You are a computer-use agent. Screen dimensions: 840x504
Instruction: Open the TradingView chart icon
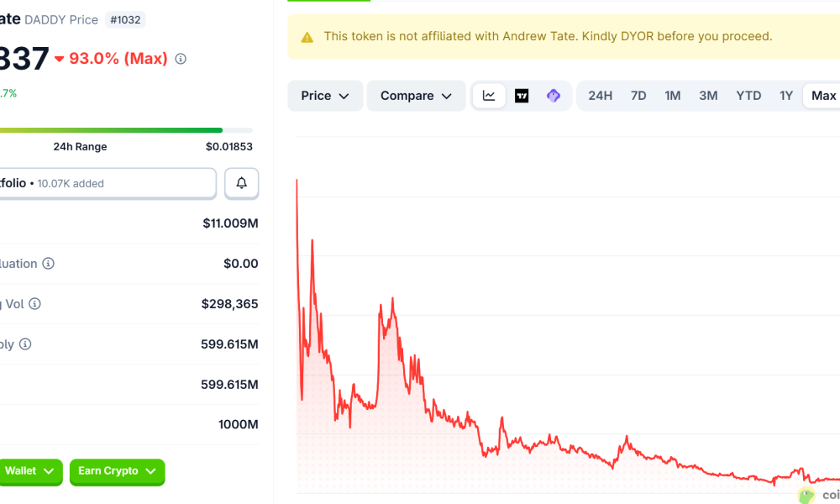[522, 96]
